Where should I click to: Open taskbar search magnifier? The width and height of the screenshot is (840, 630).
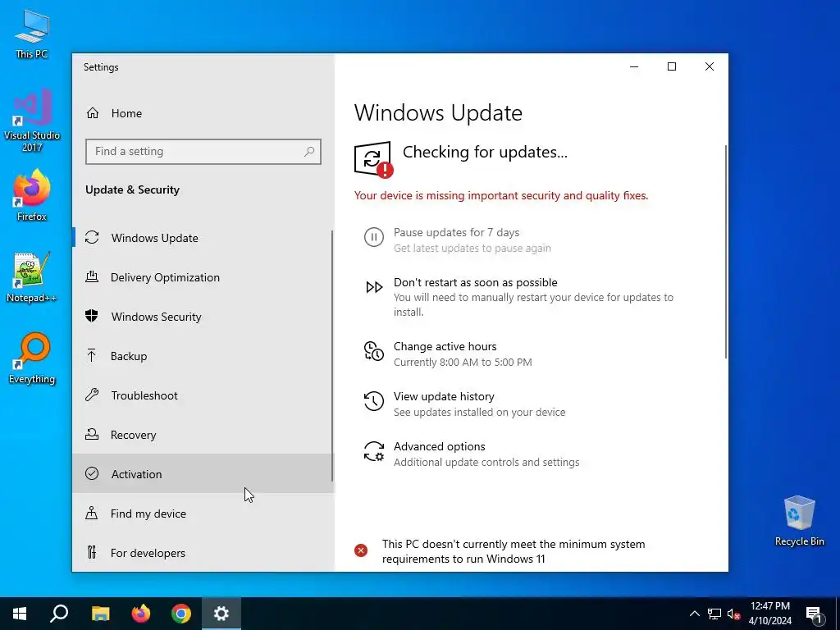59,614
